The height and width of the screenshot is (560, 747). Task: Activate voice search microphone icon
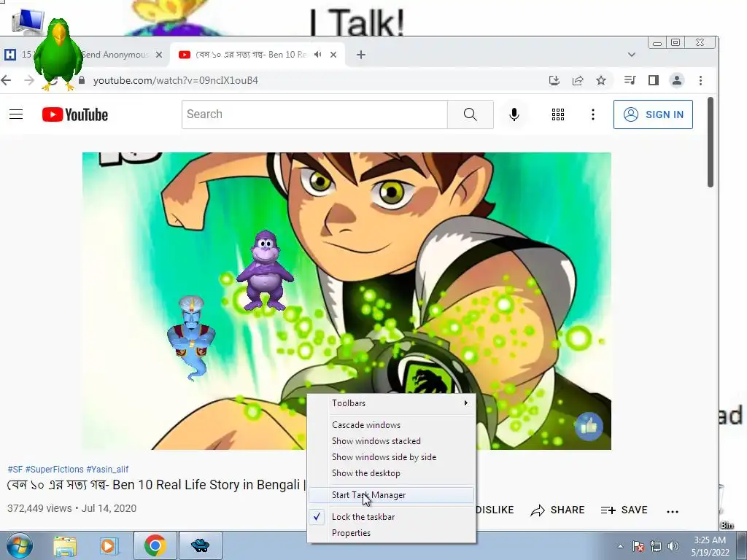514,114
